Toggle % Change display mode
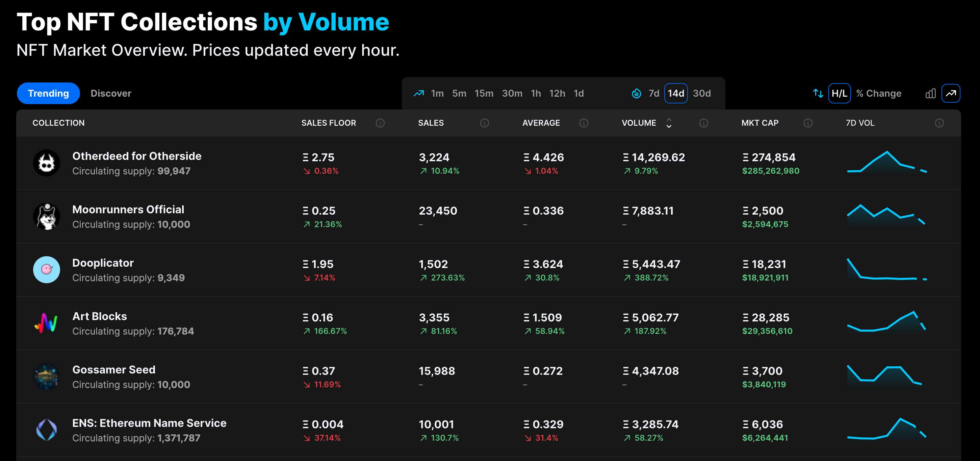This screenshot has height=461, width=980. 878,93
